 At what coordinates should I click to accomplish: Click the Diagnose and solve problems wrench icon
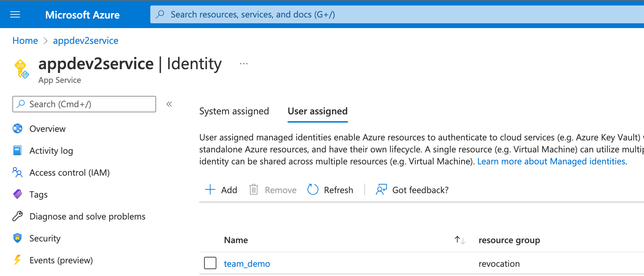click(x=17, y=216)
